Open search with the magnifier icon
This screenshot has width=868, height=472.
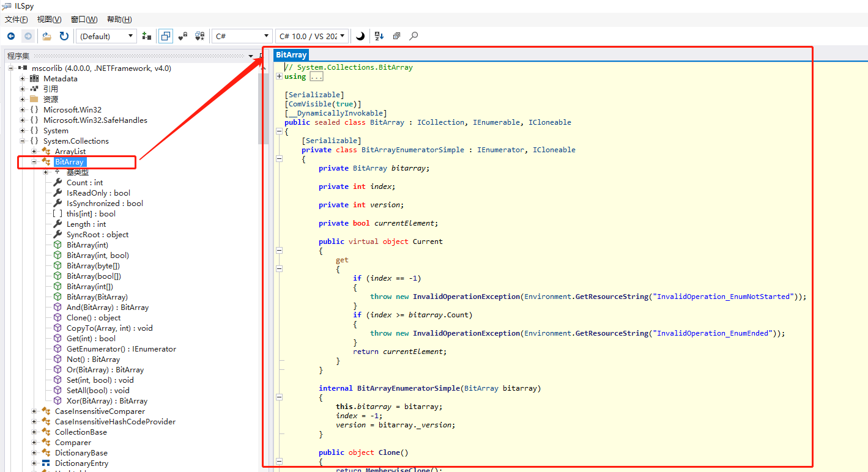414,36
